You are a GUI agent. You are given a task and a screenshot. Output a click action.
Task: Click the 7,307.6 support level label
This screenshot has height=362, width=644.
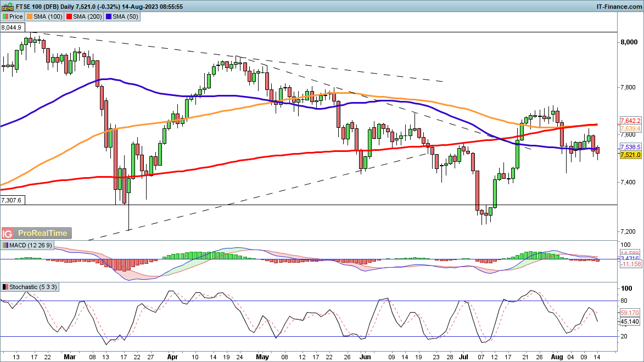click(11, 201)
